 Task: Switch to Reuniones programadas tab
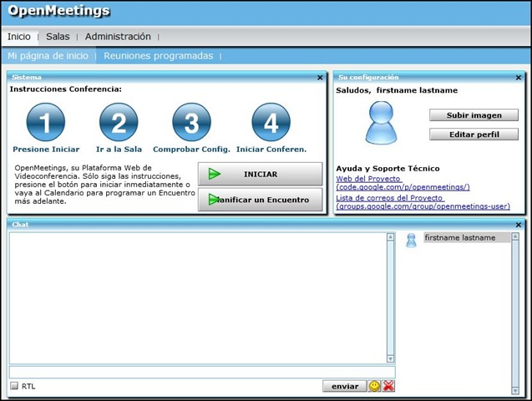coord(159,56)
